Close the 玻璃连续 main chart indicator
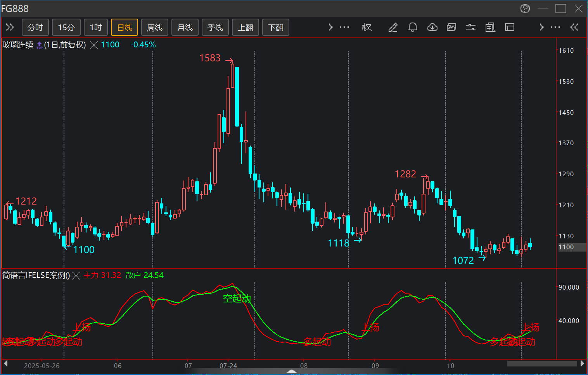Image resolution: width=588 pixels, height=375 pixels. (x=94, y=45)
